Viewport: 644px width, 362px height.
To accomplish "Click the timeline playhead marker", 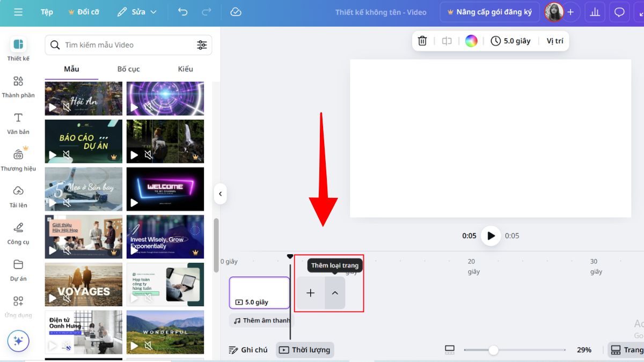I will coord(290,256).
